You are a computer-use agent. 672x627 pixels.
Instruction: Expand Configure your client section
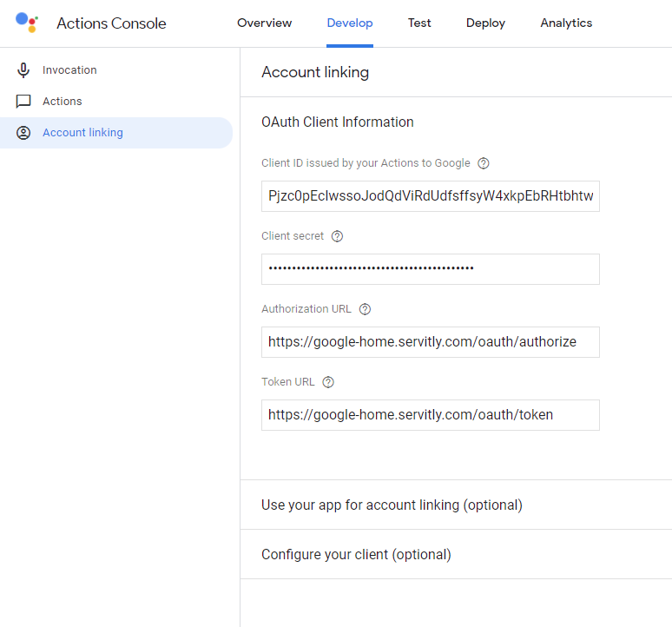(356, 554)
